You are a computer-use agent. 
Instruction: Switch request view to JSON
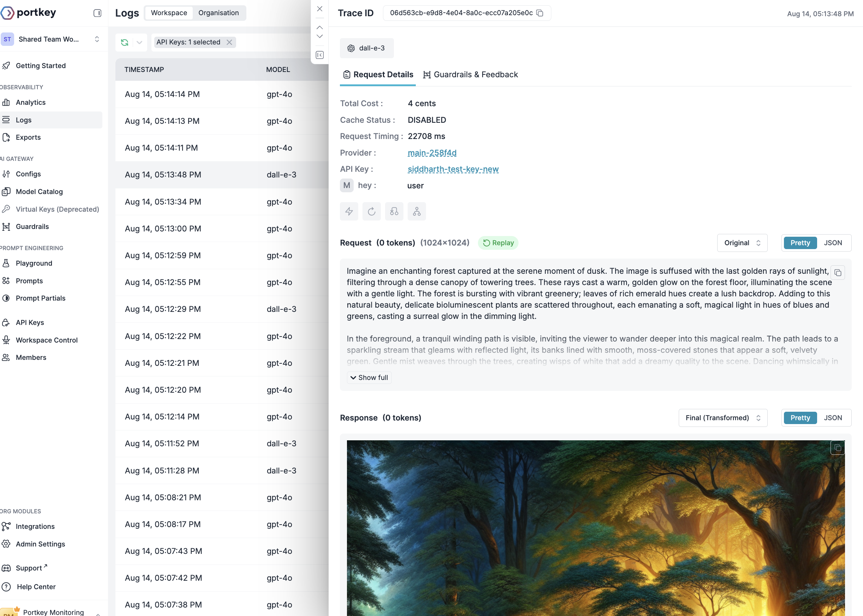coord(833,243)
